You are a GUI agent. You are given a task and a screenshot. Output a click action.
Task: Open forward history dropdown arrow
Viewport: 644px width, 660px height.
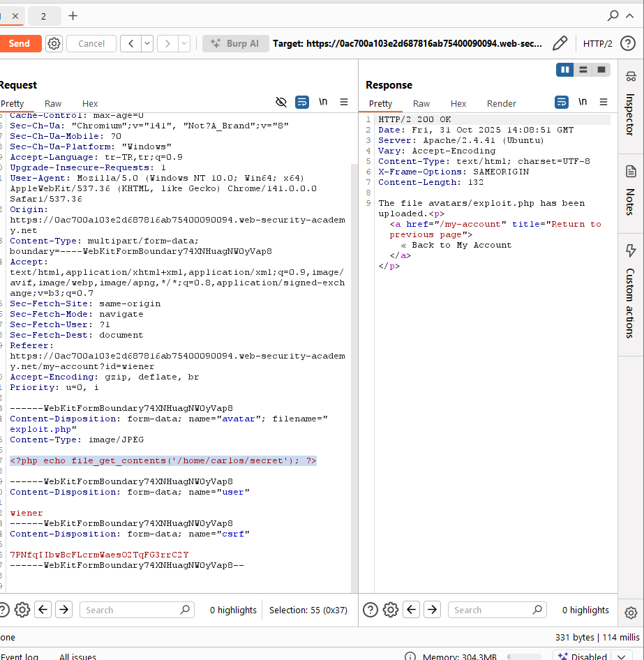(x=184, y=43)
